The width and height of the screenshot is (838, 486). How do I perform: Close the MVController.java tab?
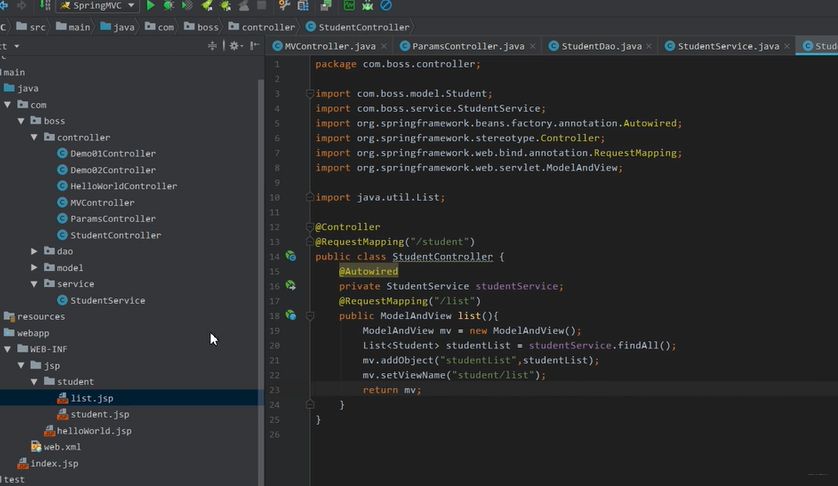pos(384,47)
